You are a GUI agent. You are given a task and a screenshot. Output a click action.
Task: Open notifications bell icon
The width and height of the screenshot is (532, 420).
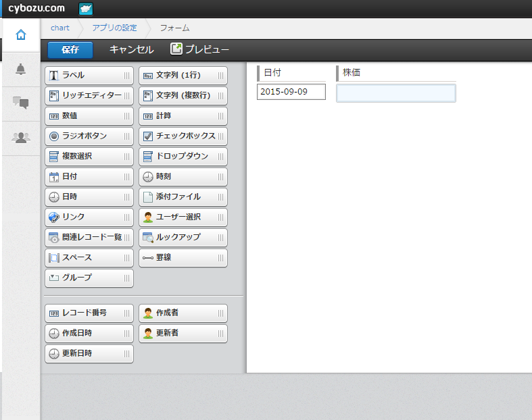[x=21, y=69]
